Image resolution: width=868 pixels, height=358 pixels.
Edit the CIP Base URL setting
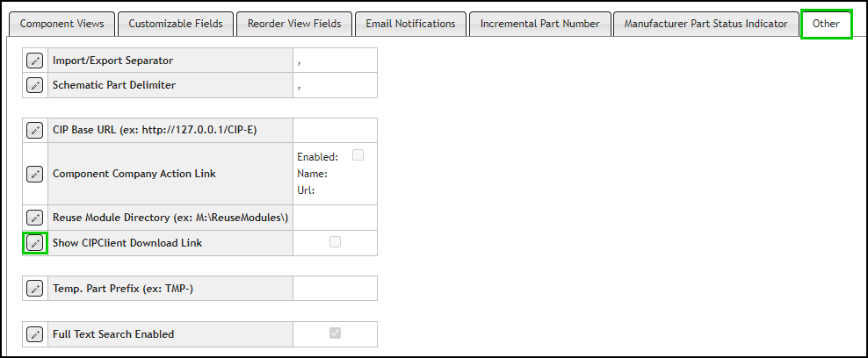click(x=35, y=131)
